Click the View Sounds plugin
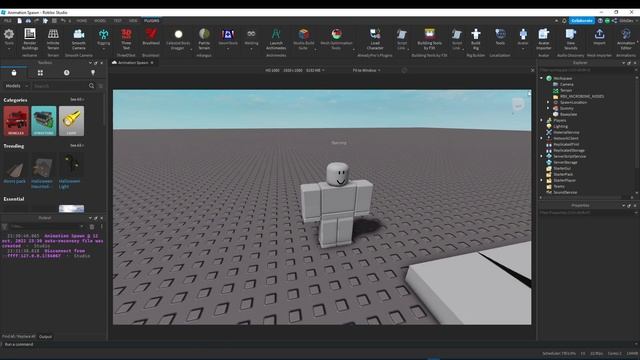This screenshot has width=640, height=360. coord(571,39)
